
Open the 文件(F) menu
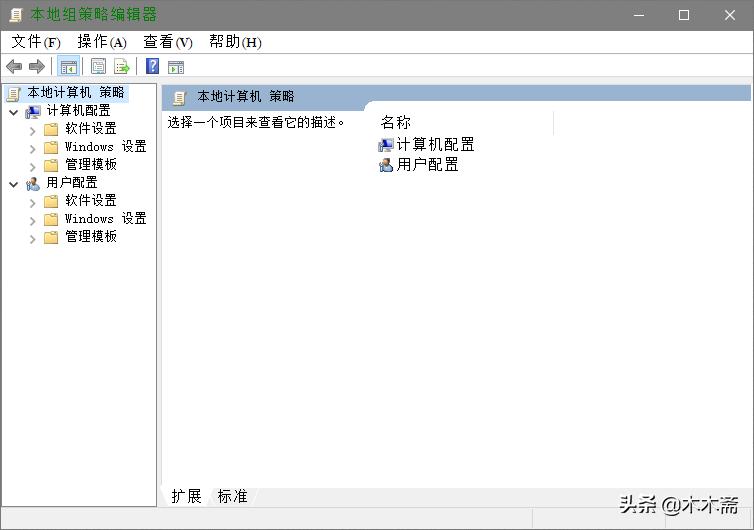[36, 42]
